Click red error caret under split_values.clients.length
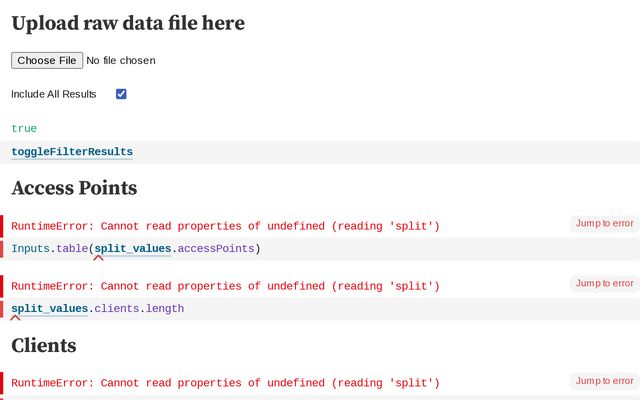This screenshot has width=640, height=400. (x=15, y=318)
